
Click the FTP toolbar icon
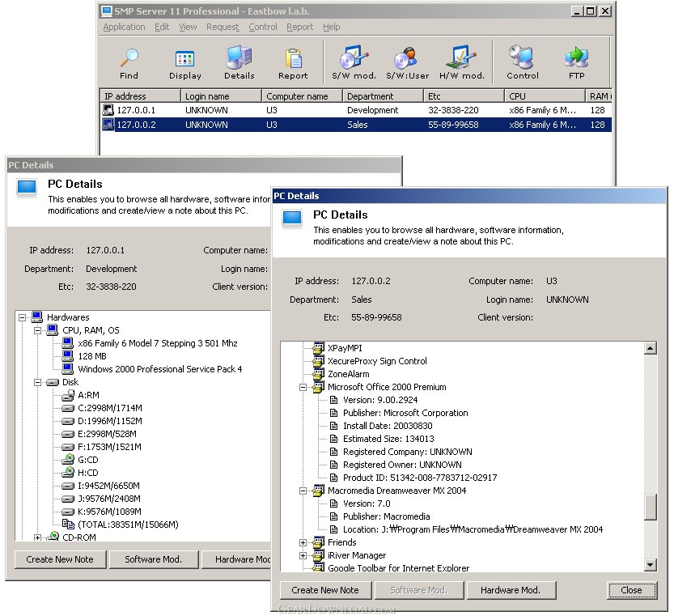click(576, 62)
